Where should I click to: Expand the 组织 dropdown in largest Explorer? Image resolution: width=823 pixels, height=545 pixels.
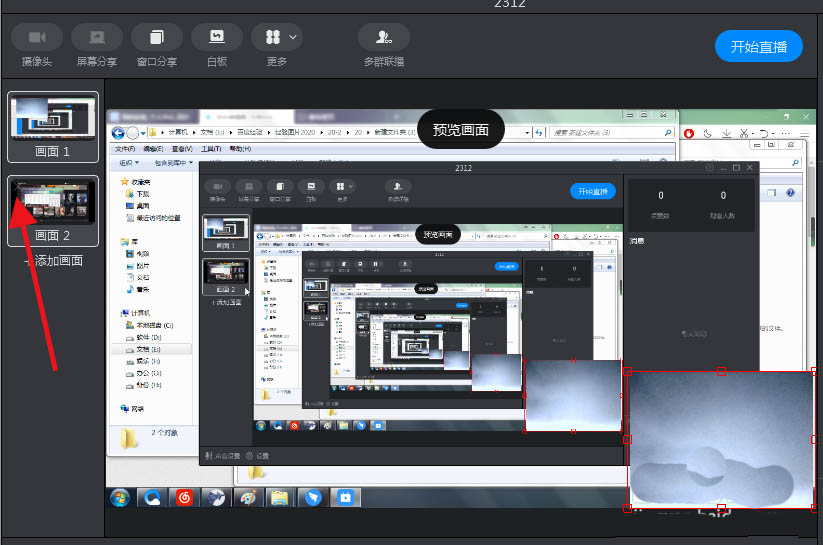coord(129,163)
